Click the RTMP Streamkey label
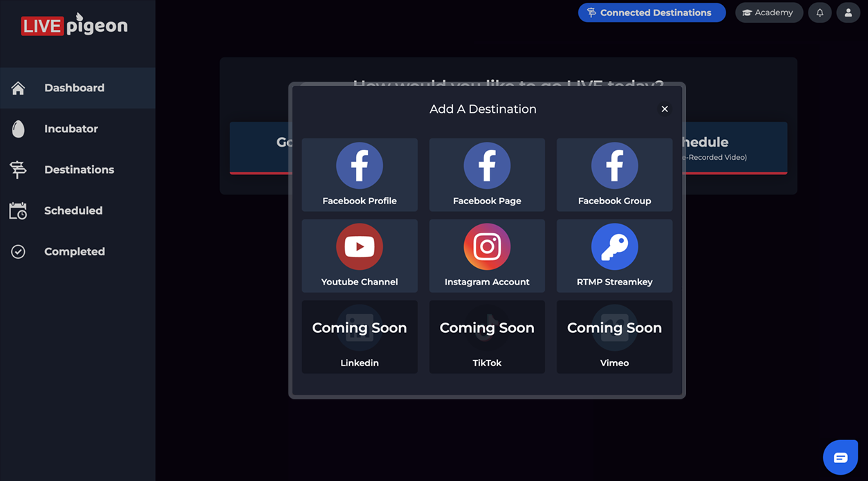 tap(614, 282)
